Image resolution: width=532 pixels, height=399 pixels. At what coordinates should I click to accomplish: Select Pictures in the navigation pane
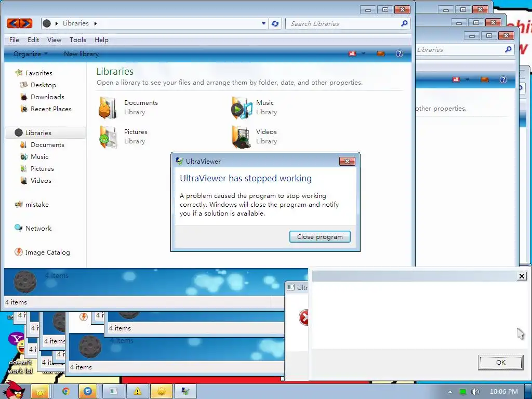[x=42, y=169]
